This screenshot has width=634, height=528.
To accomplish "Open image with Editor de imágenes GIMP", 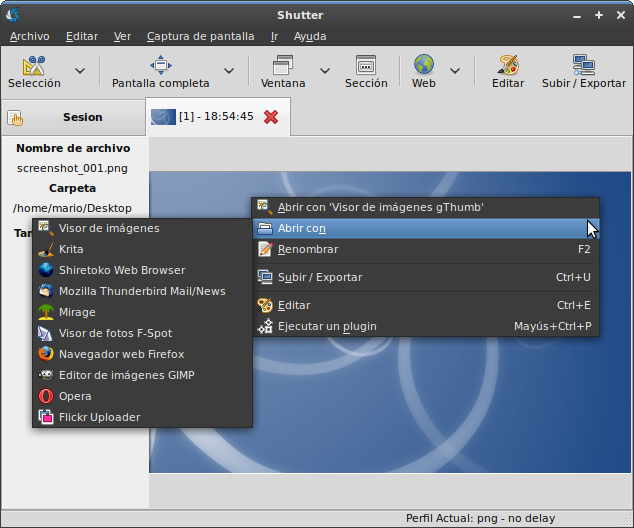I will (x=126, y=375).
